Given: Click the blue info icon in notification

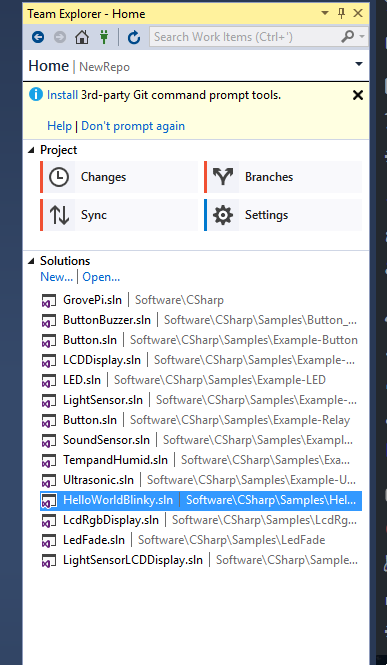Looking at the screenshot, I should point(36,95).
